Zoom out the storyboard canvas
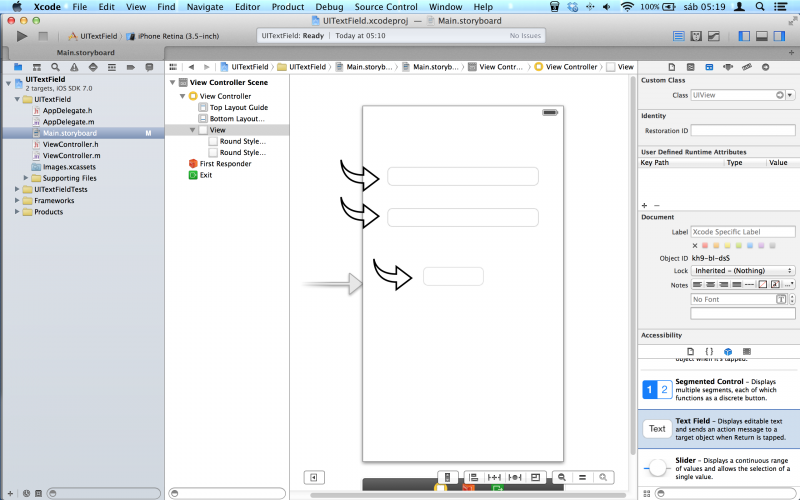This screenshot has height=500, width=800. tap(562, 477)
